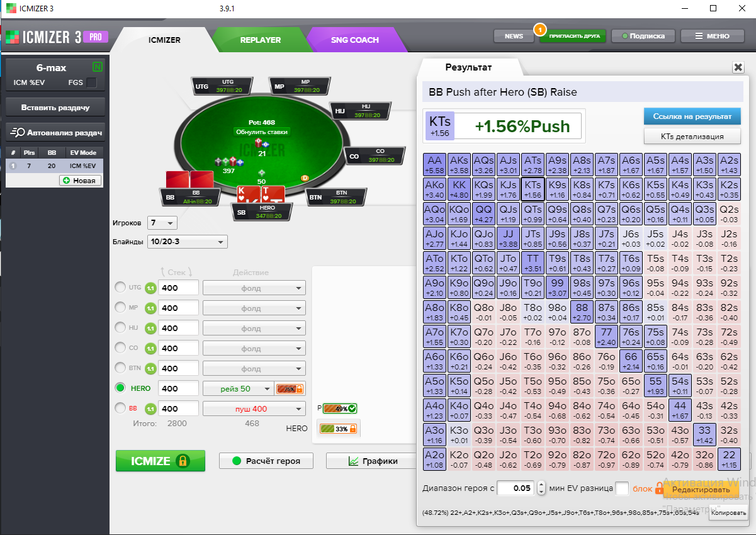
Task: Close the Результат panel with X
Action: click(x=738, y=67)
